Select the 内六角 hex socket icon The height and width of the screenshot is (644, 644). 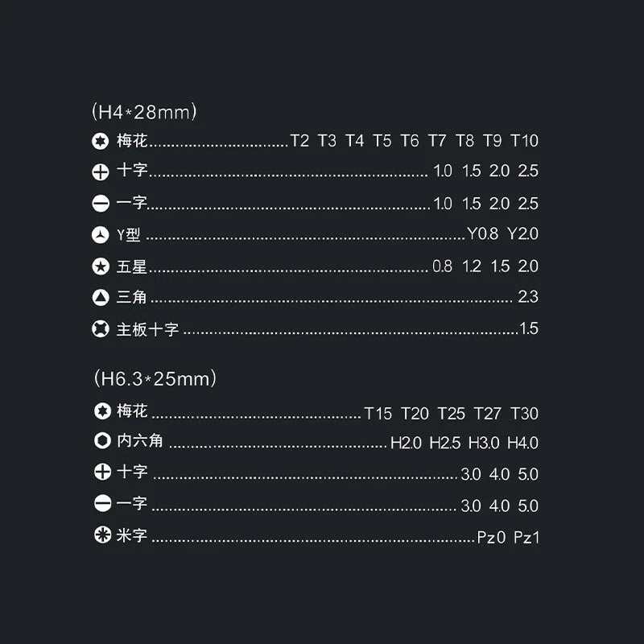click(x=102, y=441)
